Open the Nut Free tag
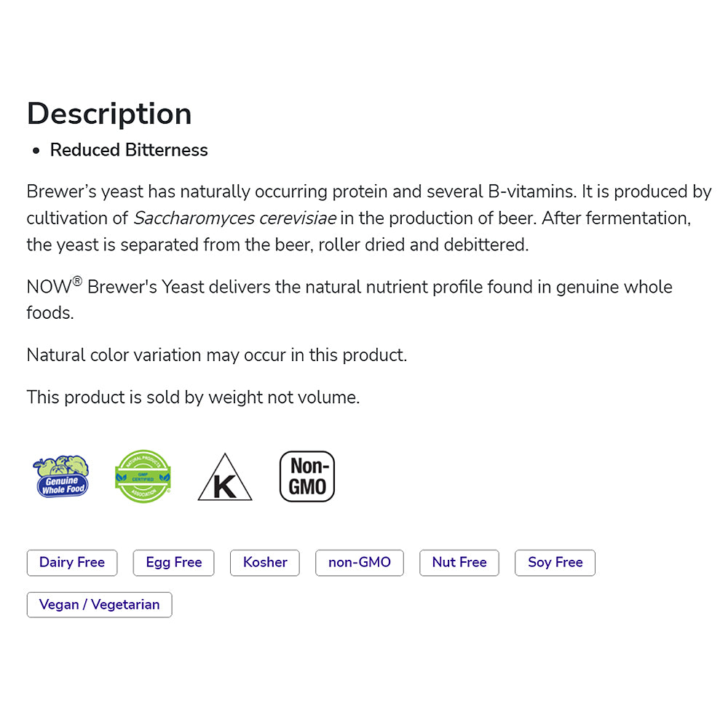728x728 pixels. [459, 563]
